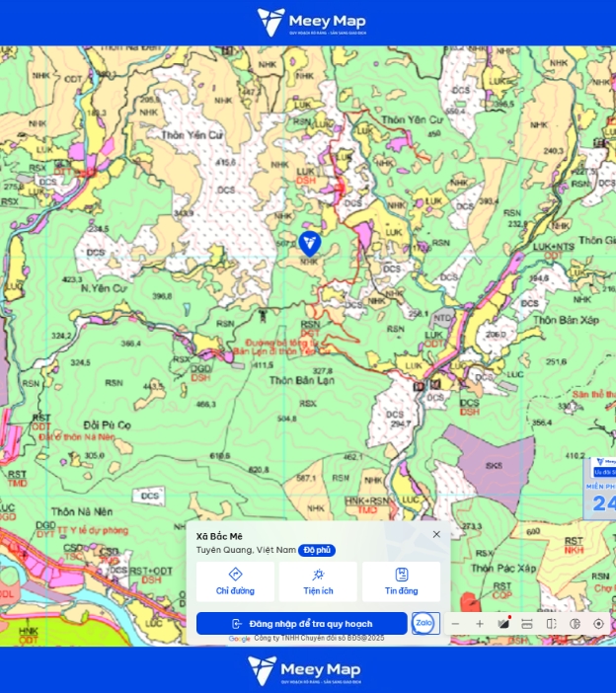
Task: Click the LUK+NTS zone label
Action: click(x=553, y=247)
